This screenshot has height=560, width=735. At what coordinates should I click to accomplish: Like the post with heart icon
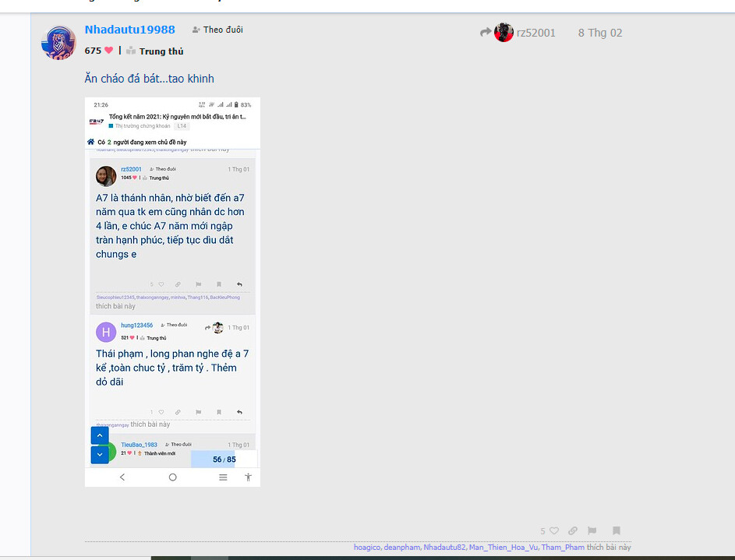[x=554, y=530]
